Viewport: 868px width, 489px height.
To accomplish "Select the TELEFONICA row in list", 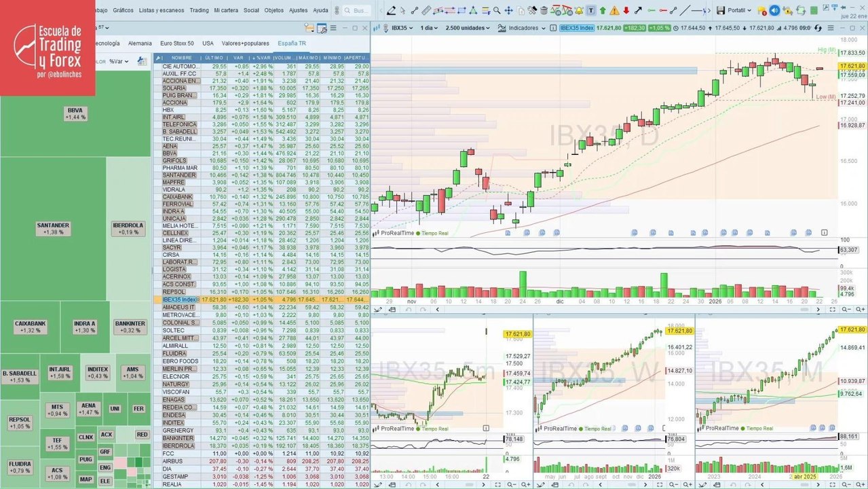I will 262,124.
